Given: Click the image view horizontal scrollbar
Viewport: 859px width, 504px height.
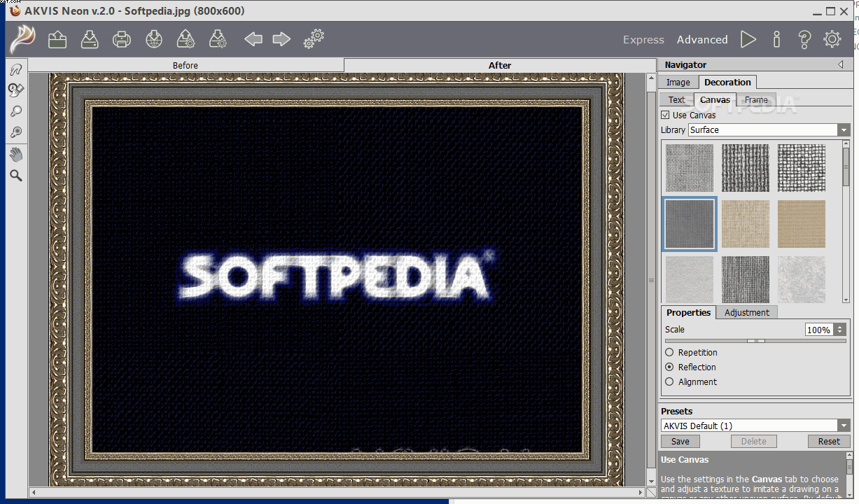Looking at the screenshot, I should point(337,492).
